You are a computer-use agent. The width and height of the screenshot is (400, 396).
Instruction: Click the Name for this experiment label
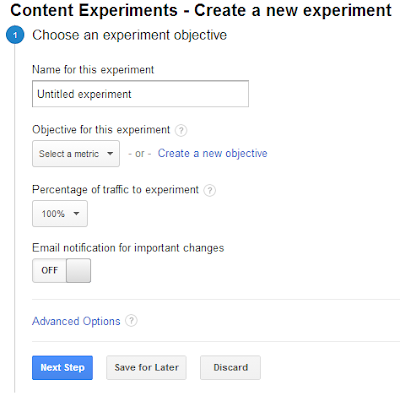(x=93, y=70)
